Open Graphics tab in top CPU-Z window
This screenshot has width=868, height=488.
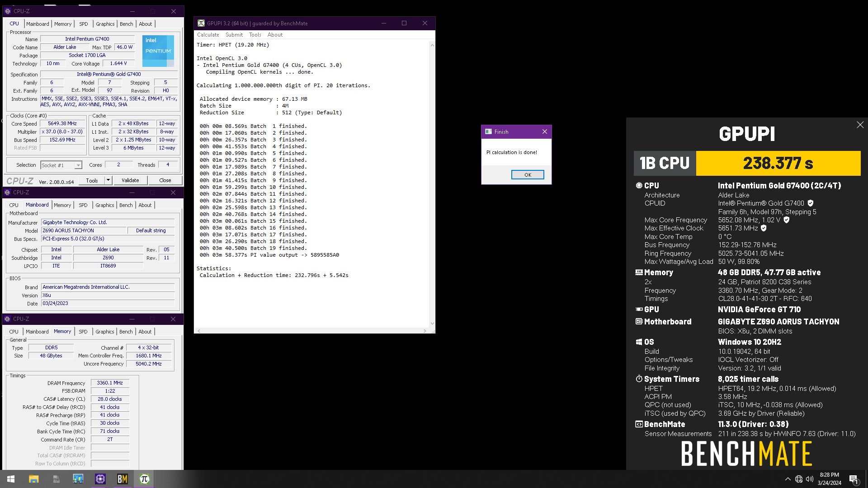(105, 24)
